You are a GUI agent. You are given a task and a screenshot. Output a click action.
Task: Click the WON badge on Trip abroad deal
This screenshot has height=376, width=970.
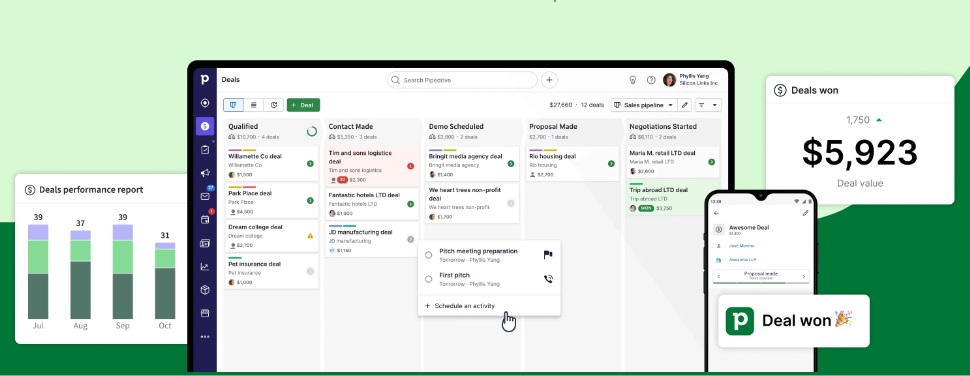646,208
